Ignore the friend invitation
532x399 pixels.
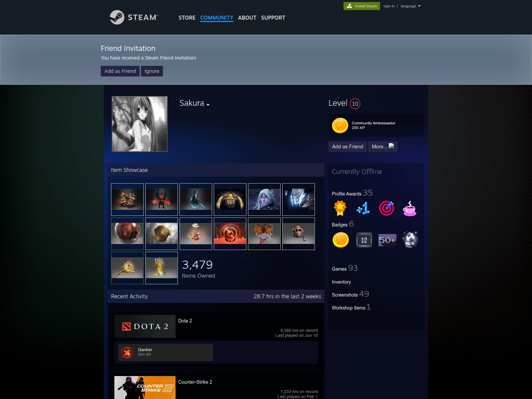pos(152,71)
